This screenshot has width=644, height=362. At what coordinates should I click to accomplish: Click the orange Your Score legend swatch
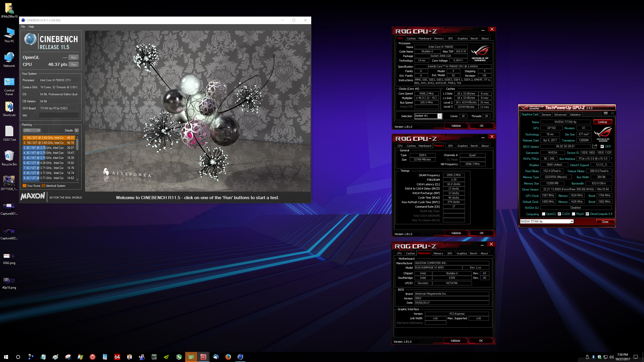[25, 186]
